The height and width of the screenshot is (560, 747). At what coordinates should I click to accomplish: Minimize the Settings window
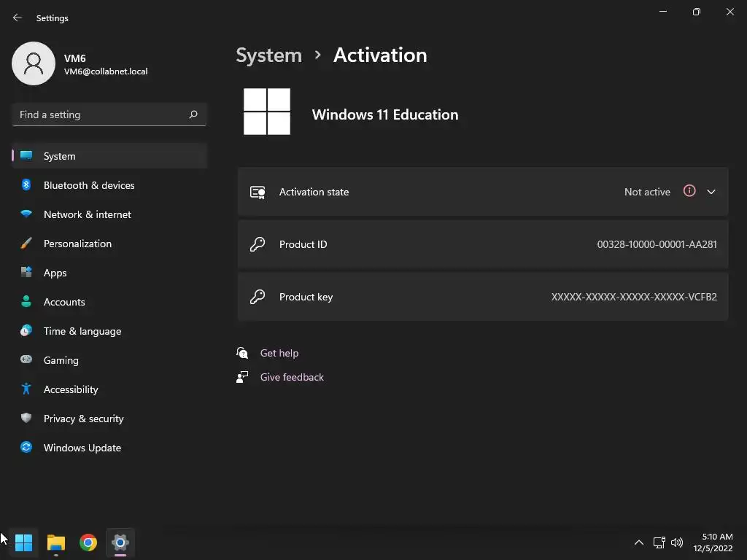pyautogui.click(x=662, y=12)
